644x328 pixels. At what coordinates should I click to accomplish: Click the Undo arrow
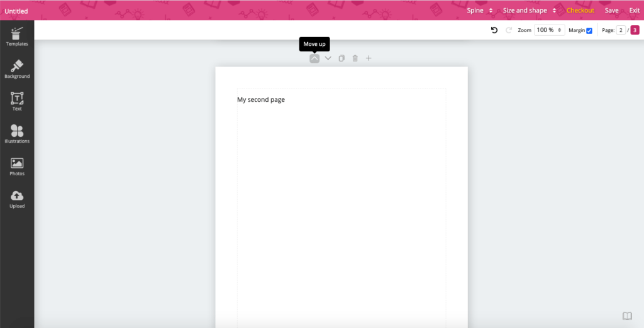coord(494,30)
